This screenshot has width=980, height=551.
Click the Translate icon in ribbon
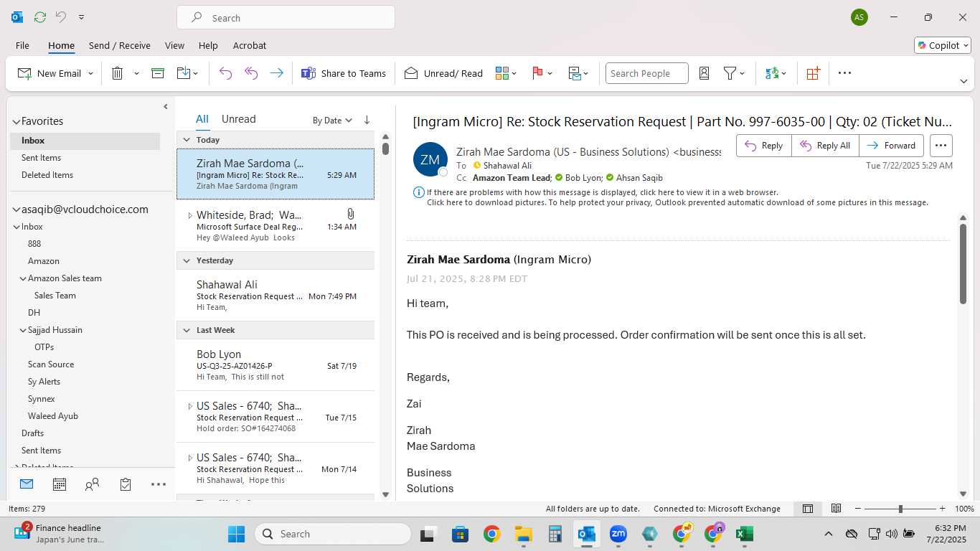(772, 73)
